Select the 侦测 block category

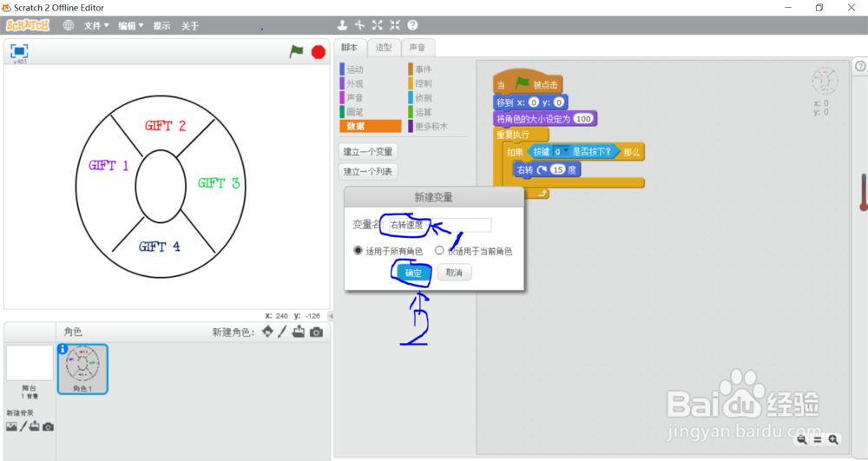tap(438, 97)
